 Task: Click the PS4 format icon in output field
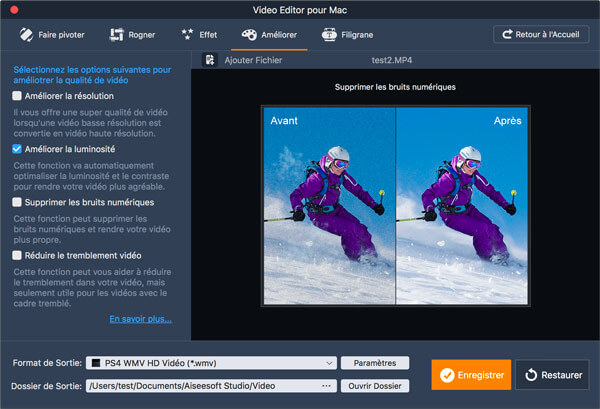click(96, 363)
